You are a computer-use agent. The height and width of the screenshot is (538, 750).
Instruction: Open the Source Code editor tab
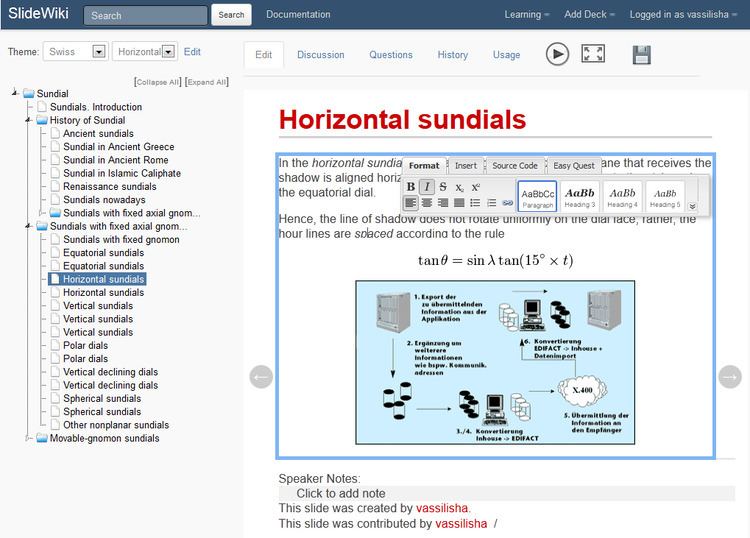pos(515,165)
